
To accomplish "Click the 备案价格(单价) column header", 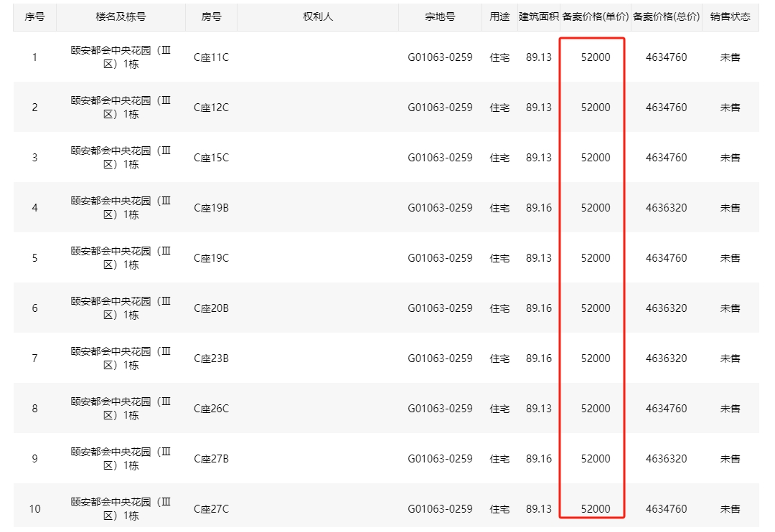I will coord(595,16).
